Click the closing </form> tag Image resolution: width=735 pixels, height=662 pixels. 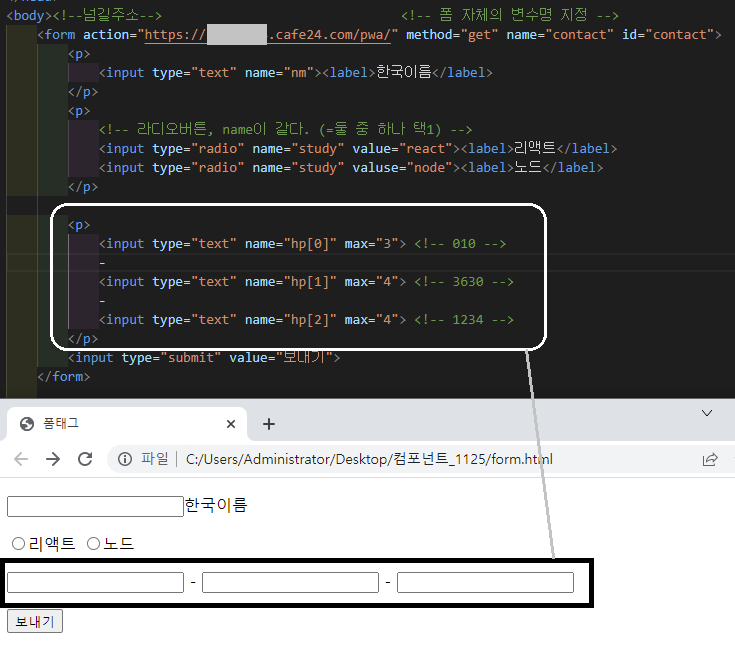coord(63,376)
